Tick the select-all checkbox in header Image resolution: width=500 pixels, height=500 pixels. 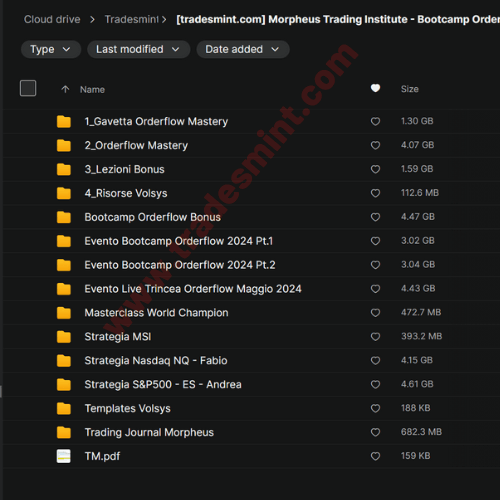coord(28,88)
